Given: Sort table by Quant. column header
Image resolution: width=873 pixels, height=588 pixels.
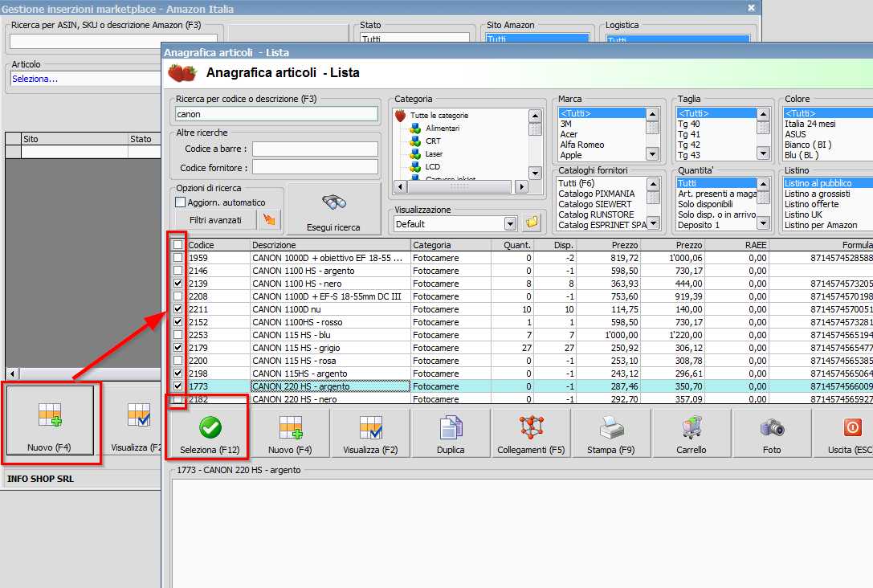Looking at the screenshot, I should coord(512,244).
